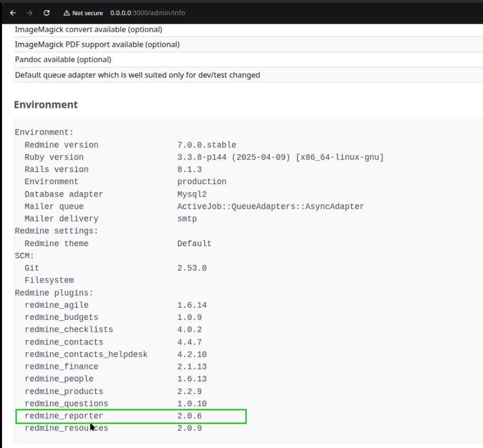This screenshot has height=448, width=483.
Task: Click the 'SCM:' line
Action: 24,256
